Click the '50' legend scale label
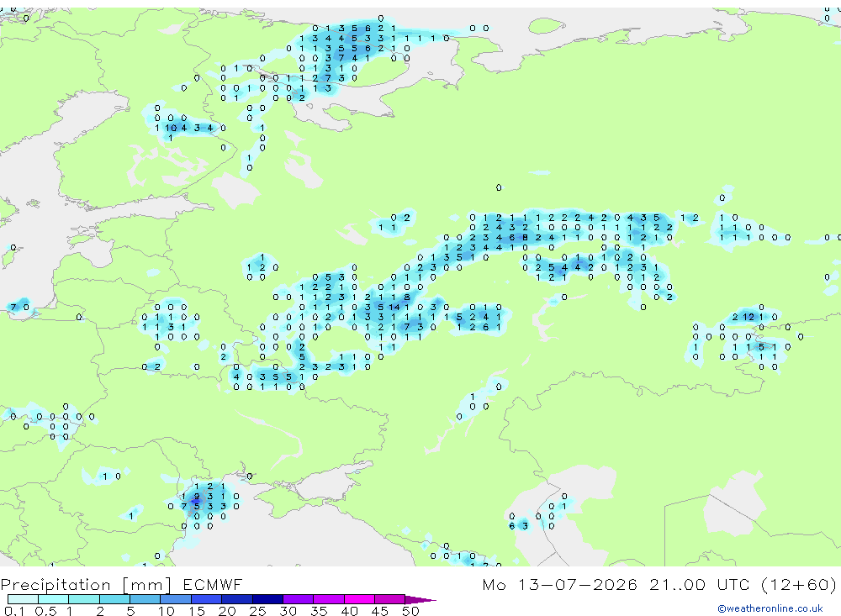 pyautogui.click(x=410, y=611)
